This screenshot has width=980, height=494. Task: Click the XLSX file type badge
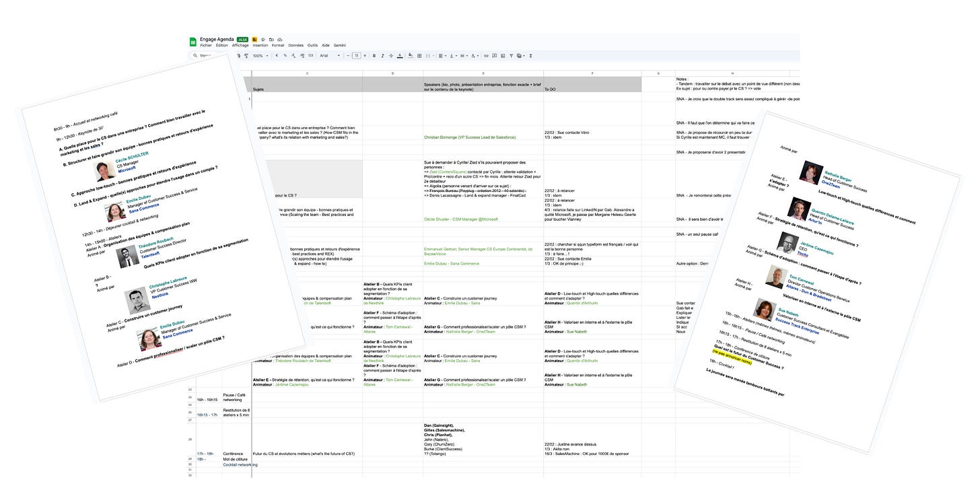243,40
